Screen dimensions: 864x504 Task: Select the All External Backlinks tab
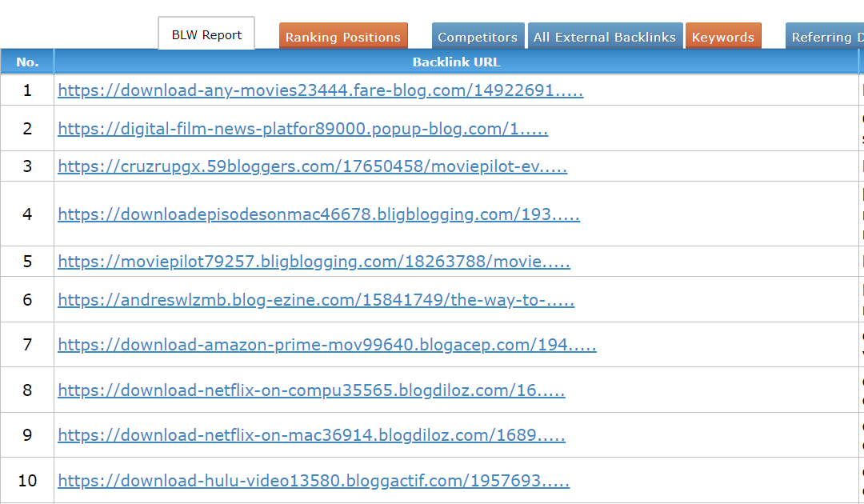(x=605, y=36)
